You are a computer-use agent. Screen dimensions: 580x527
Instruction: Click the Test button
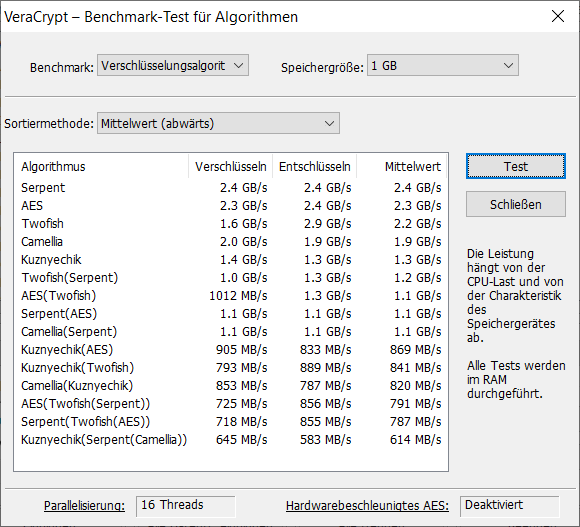[516, 166]
